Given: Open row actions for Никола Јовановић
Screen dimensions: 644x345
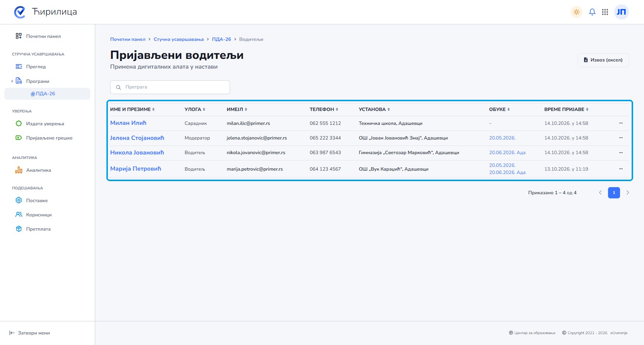Looking at the screenshot, I should point(621,153).
